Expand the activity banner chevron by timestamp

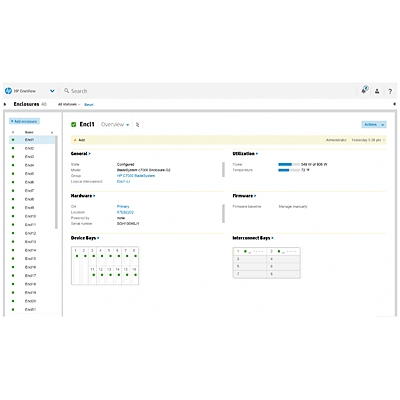[384, 140]
